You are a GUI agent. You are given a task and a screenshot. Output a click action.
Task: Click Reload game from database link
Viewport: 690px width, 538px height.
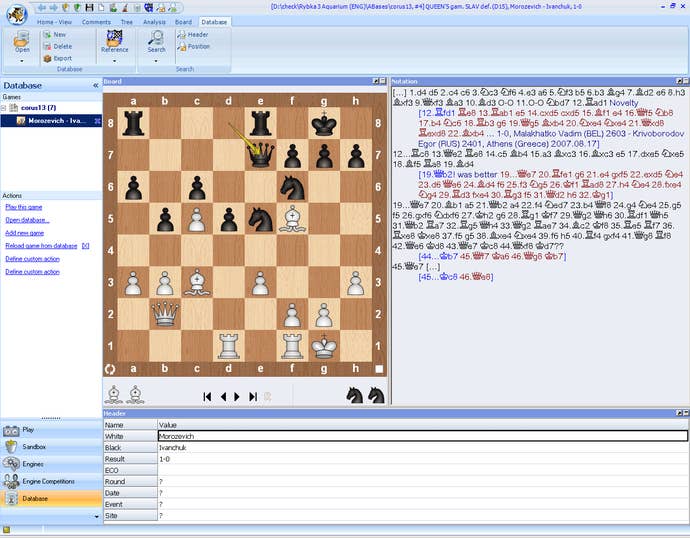click(x=41, y=246)
